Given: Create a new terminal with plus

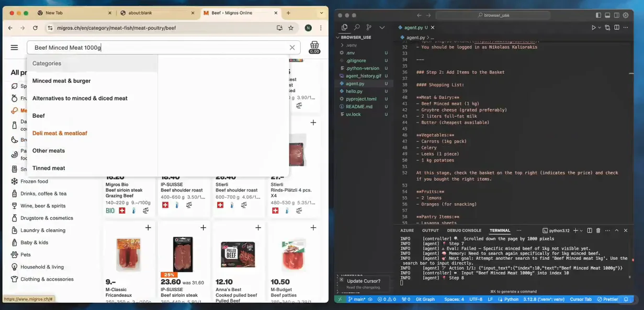Looking at the screenshot, I should coord(575,230).
